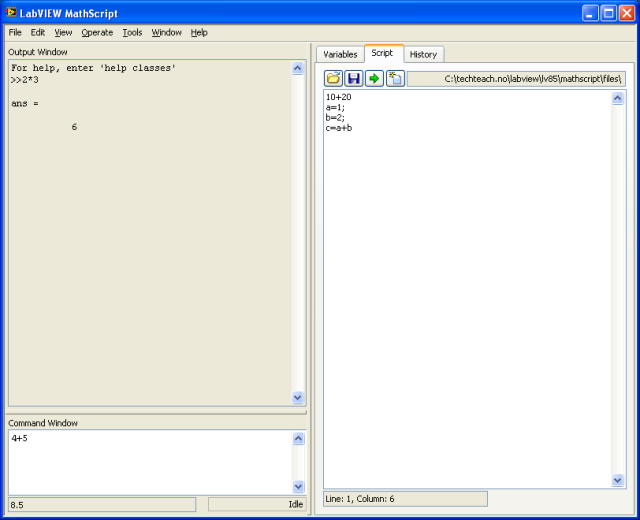Click the 8.5 version status field
This screenshot has width=640, height=520.
coord(102,505)
